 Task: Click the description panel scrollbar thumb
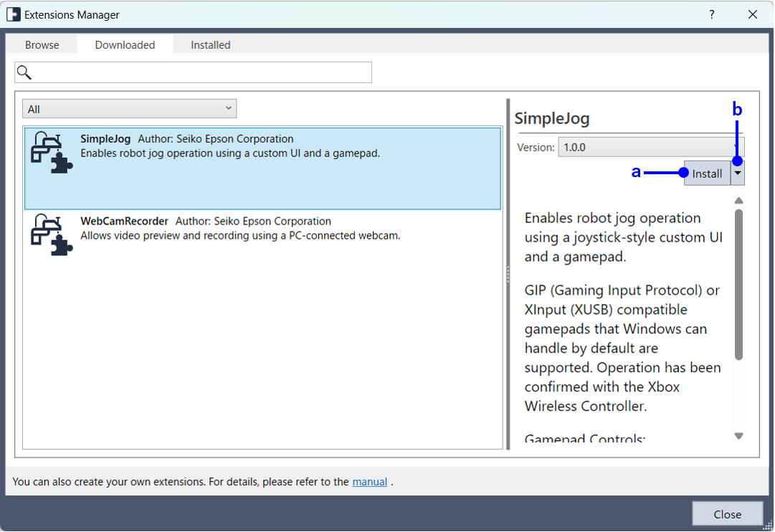point(738,283)
